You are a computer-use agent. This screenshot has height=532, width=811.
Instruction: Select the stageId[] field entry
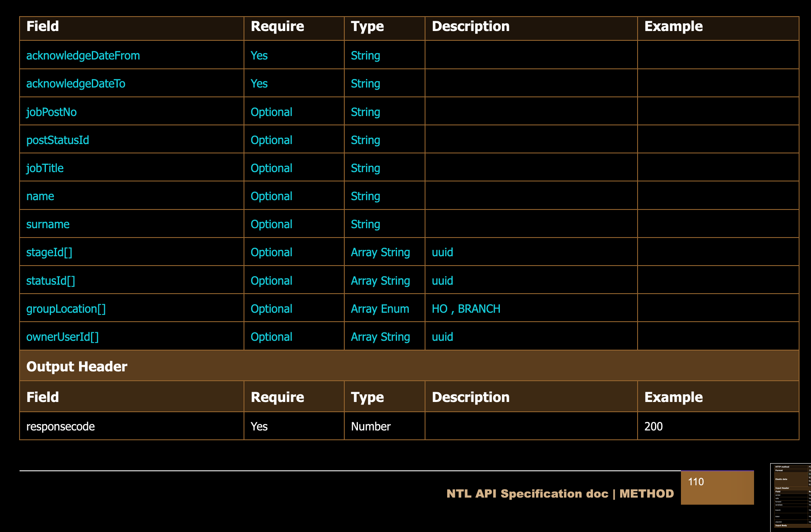49,252
